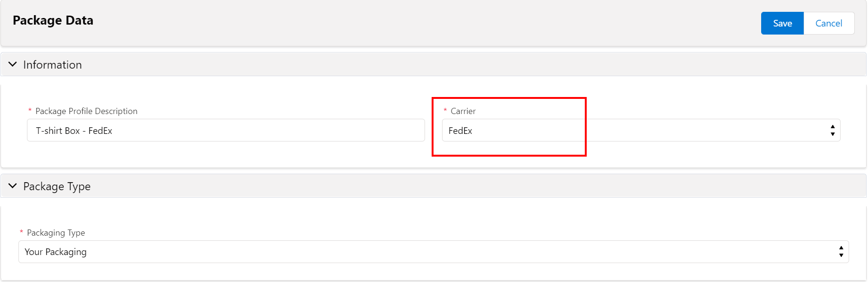This screenshot has width=868, height=282.
Task: Open the Carrier dropdown showing FedEx
Action: point(641,130)
